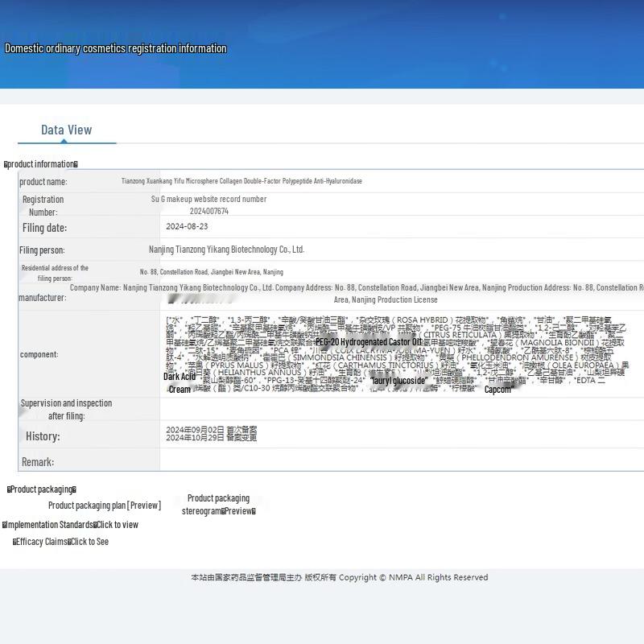The image size is (644, 644).
Task: Click the lauryl glucoside ingredient
Action: pyautogui.click(x=399, y=381)
